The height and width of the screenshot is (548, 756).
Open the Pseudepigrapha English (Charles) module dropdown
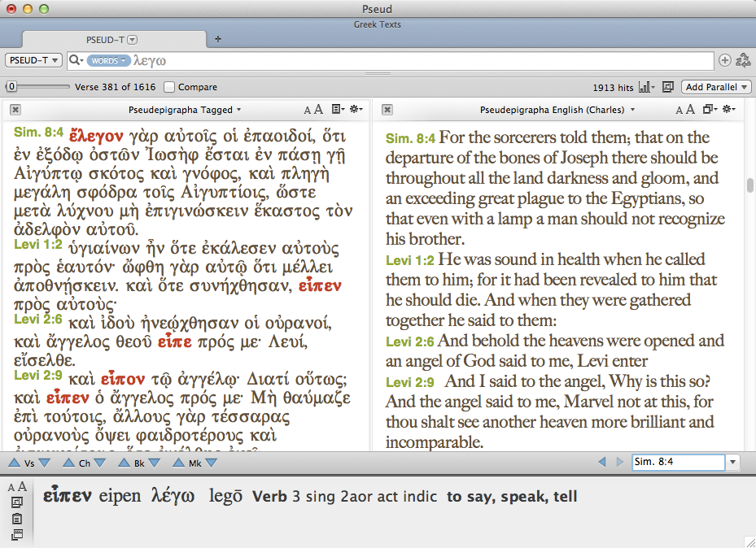click(x=557, y=110)
